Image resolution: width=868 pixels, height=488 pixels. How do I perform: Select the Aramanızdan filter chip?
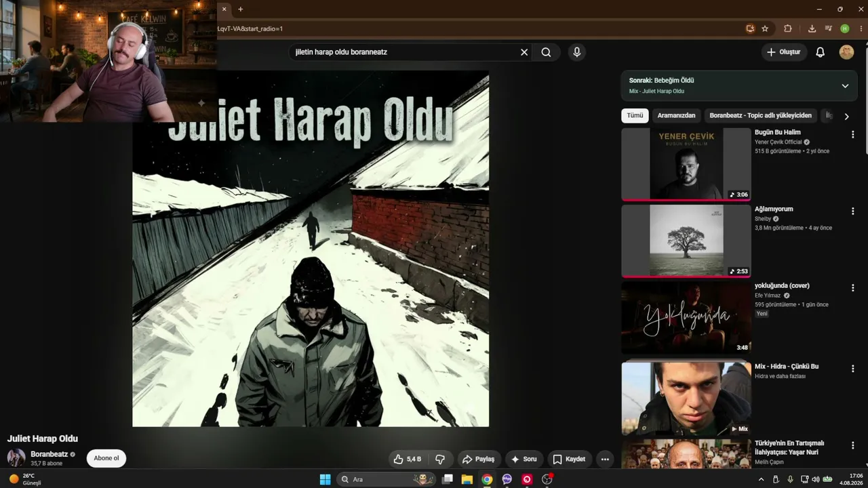676,116
